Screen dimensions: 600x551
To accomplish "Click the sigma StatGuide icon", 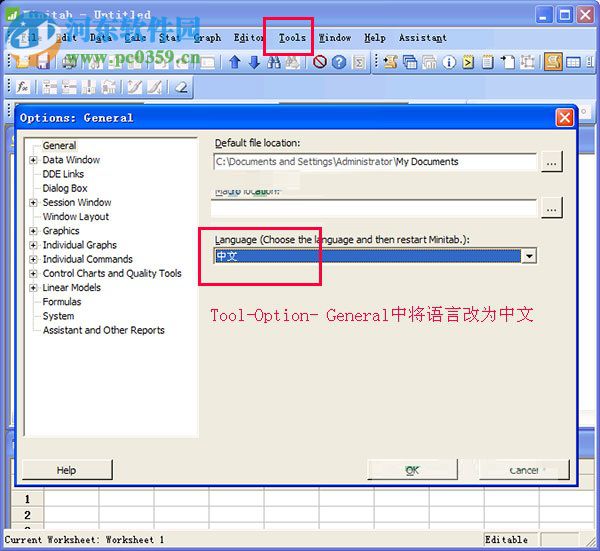I will pos(359,62).
